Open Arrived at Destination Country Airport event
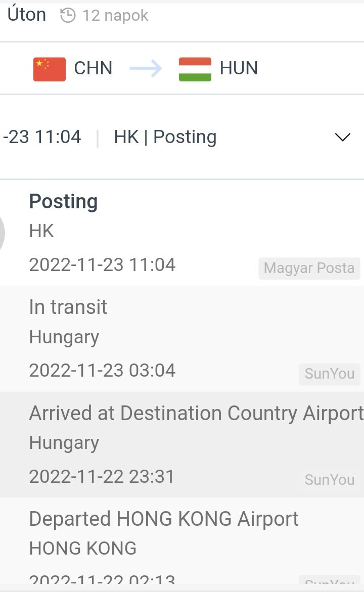364x592 pixels. [x=196, y=413]
